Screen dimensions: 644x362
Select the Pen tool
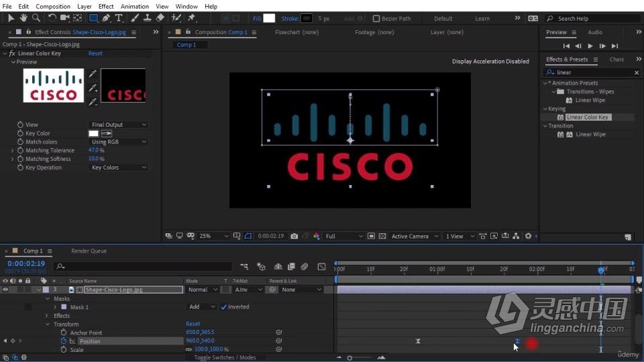click(x=106, y=17)
